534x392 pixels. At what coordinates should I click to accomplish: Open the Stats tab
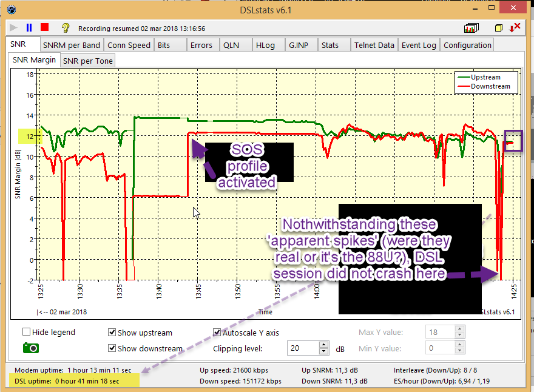[x=334, y=46]
